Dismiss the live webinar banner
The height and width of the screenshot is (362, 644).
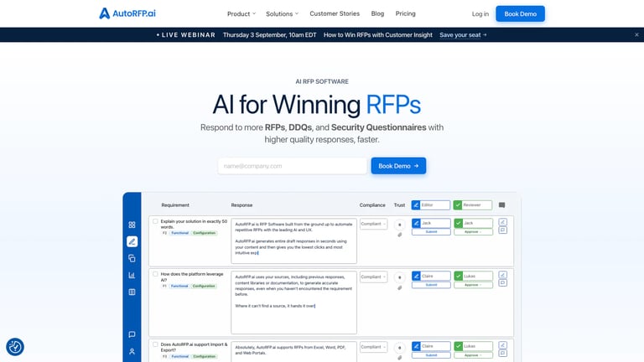pos(636,35)
